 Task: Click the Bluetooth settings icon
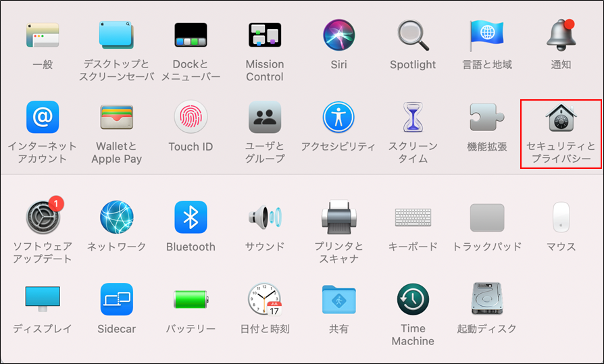click(191, 217)
